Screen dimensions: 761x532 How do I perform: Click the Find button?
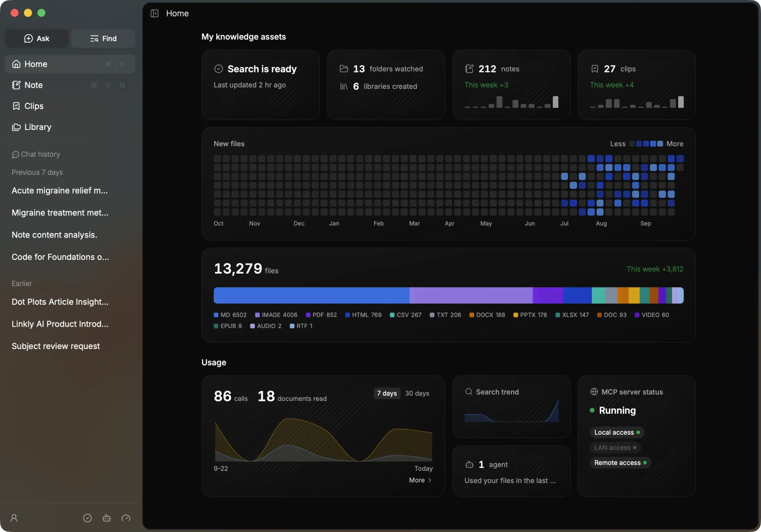pos(103,38)
